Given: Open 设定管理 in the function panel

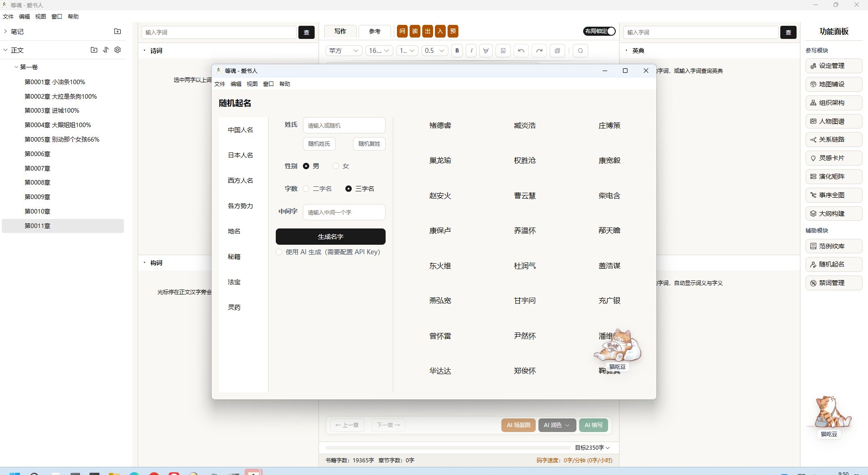Looking at the screenshot, I should pos(834,66).
